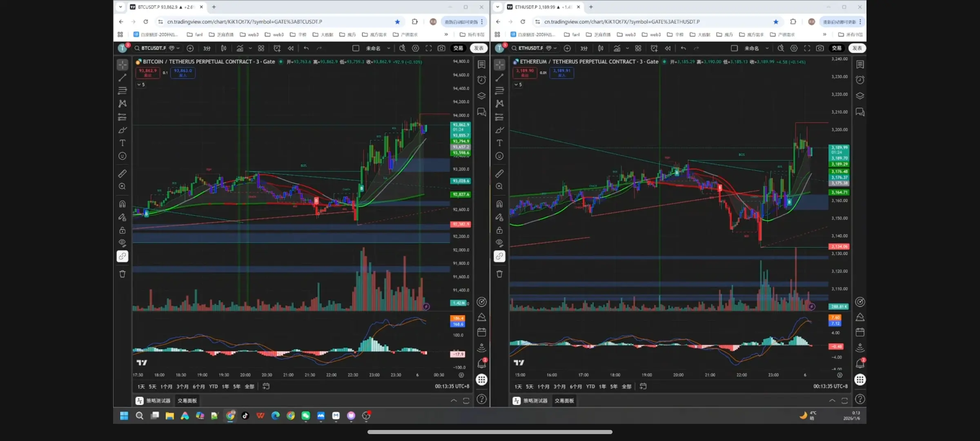980x441 pixels.
Task: Click the trash can remove icon in BTC toolbar
Action: (x=122, y=274)
